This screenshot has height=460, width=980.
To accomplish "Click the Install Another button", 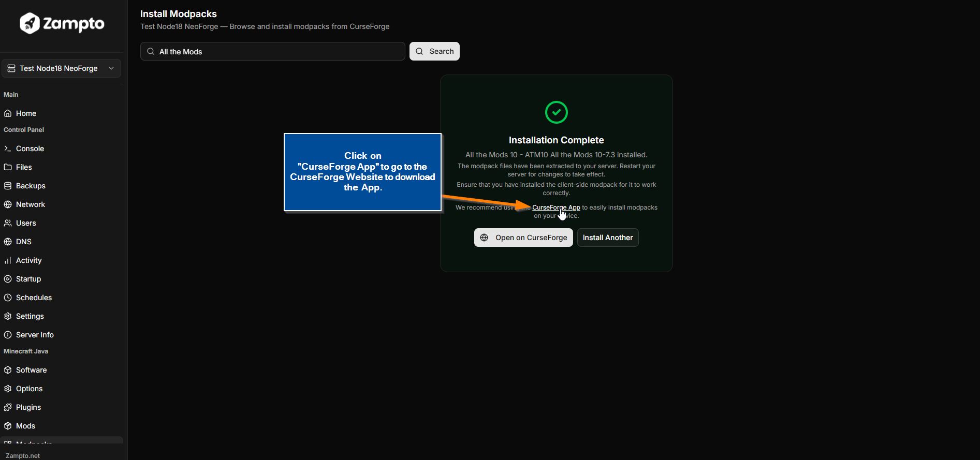I will [x=608, y=238].
